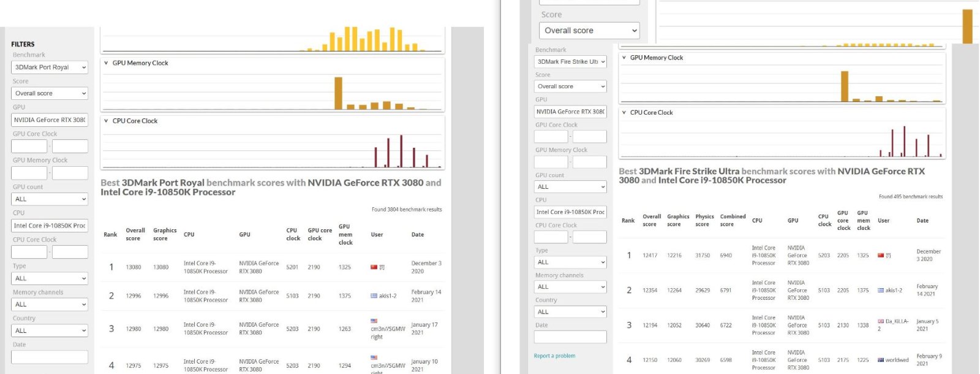
Task: Click the Greece flag beside akis1-2 on Fire Strike Ultra page
Action: 881,290
